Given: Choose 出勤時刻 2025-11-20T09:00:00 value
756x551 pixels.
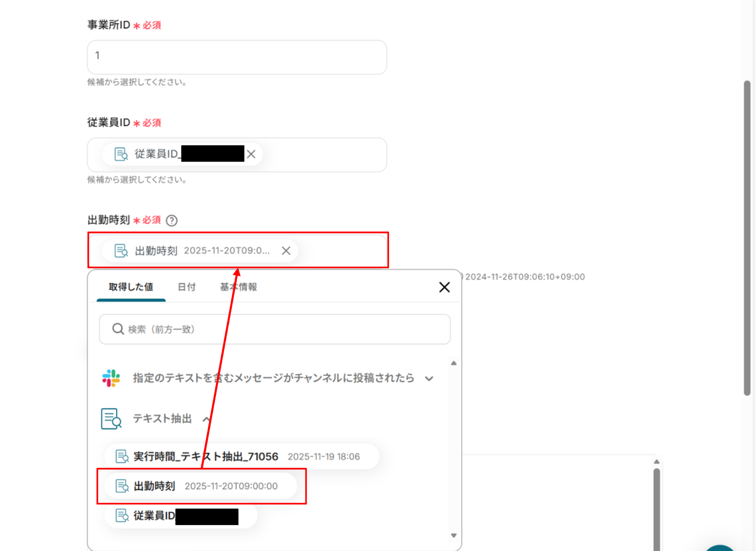Looking at the screenshot, I should (207, 486).
